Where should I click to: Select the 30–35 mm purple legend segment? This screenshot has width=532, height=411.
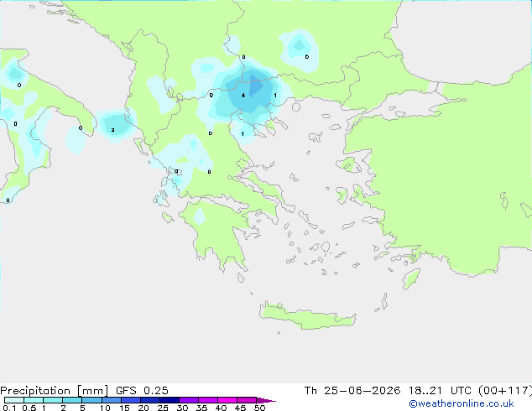(188, 400)
